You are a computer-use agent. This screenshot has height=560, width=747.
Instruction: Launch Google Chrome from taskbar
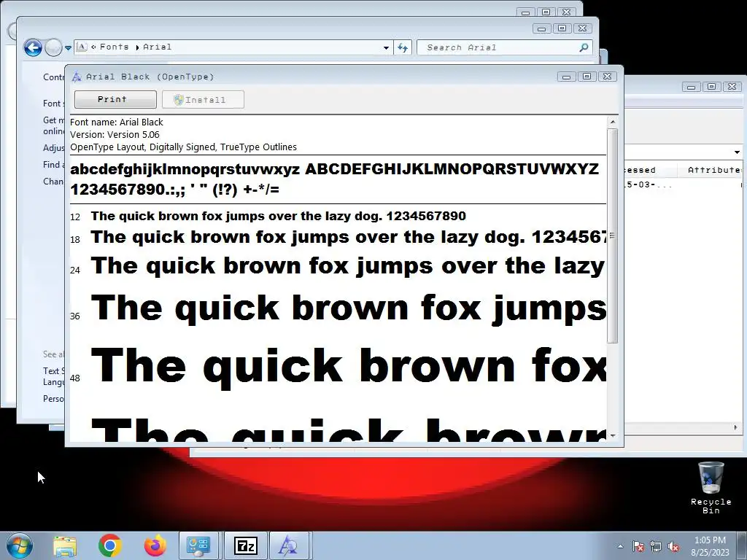[x=110, y=546]
